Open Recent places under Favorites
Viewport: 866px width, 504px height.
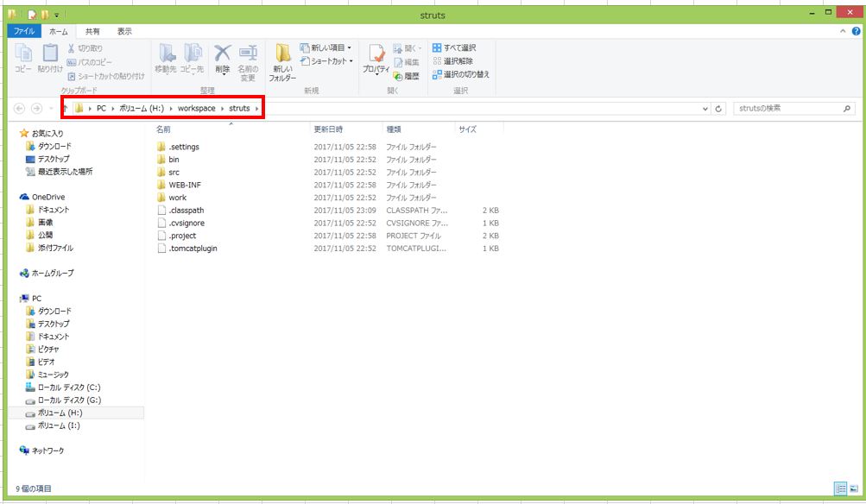click(x=65, y=172)
